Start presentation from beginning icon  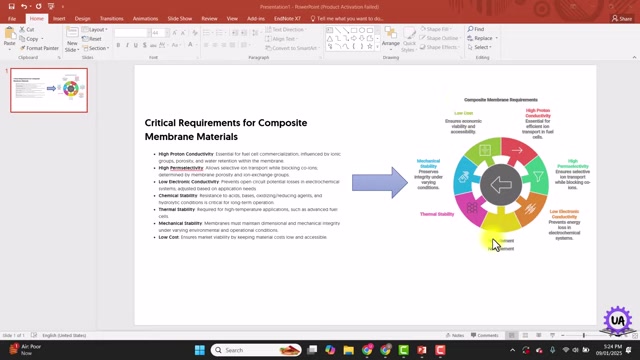point(51,6)
